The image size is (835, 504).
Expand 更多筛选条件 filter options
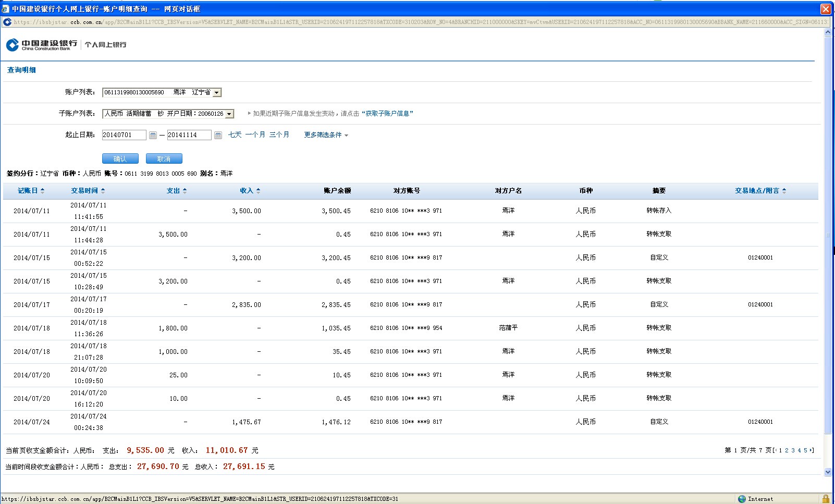326,135
